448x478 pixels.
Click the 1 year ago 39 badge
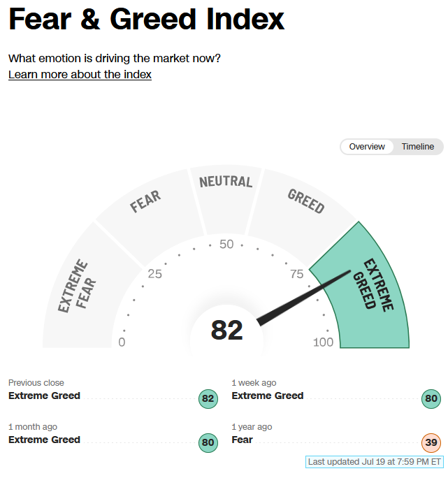point(431,442)
